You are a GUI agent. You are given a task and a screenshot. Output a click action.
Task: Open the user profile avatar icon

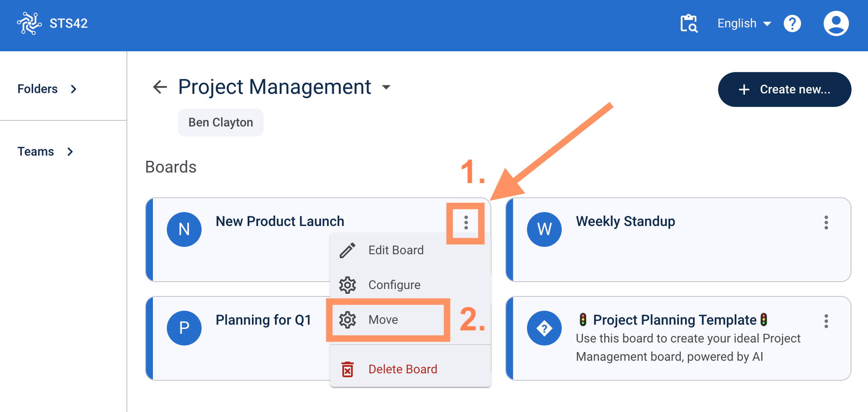tap(835, 24)
